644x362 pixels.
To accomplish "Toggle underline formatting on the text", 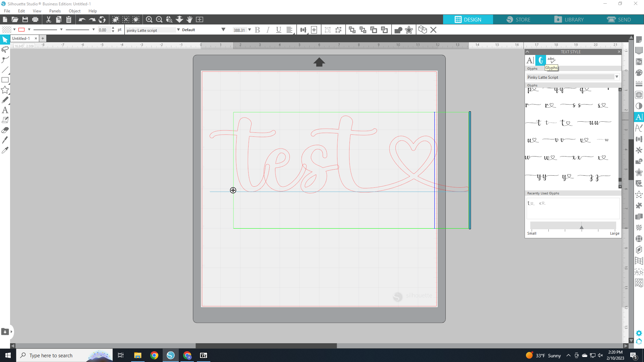I will [x=278, y=30].
